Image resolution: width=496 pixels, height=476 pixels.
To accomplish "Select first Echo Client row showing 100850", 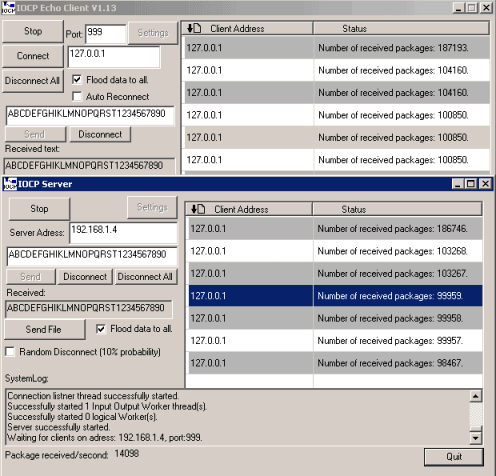I will pyautogui.click(x=337, y=115).
